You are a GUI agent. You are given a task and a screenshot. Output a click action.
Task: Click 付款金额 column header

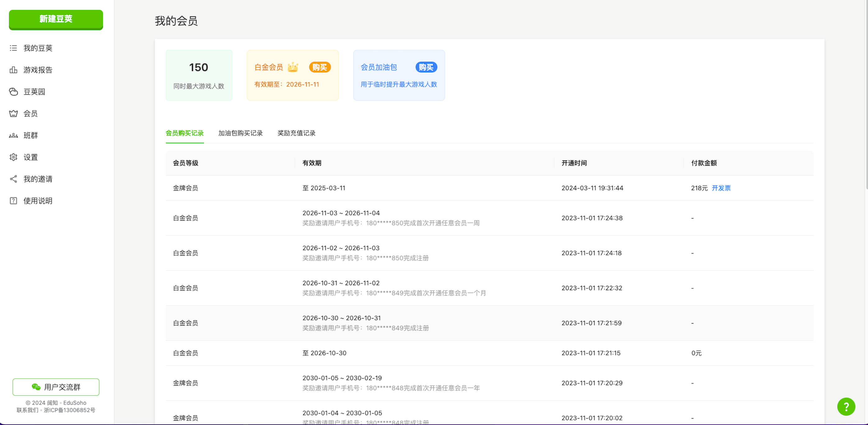704,163
